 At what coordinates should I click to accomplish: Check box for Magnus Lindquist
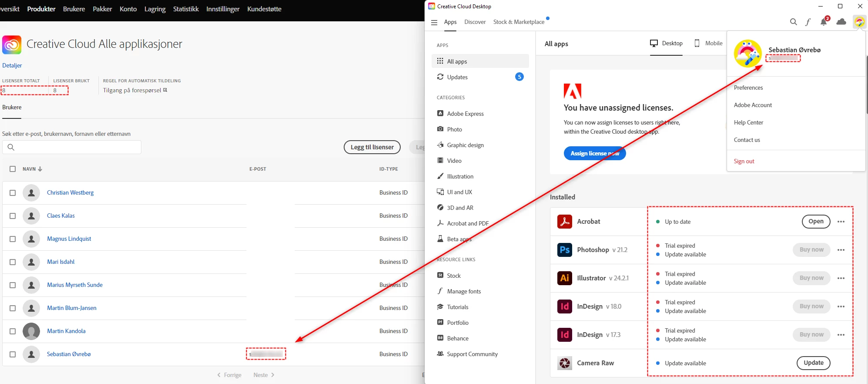point(13,239)
